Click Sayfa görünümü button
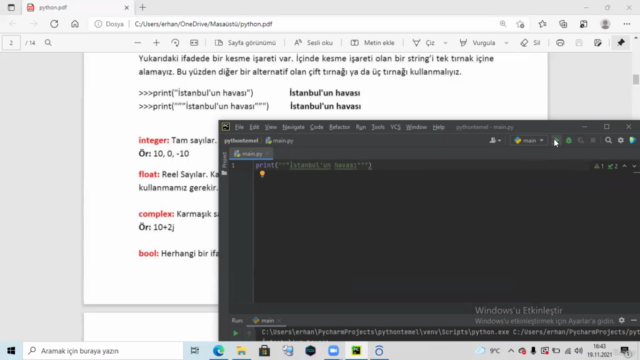Image resolution: width=640 pixels, height=360 pixels. tap(245, 43)
